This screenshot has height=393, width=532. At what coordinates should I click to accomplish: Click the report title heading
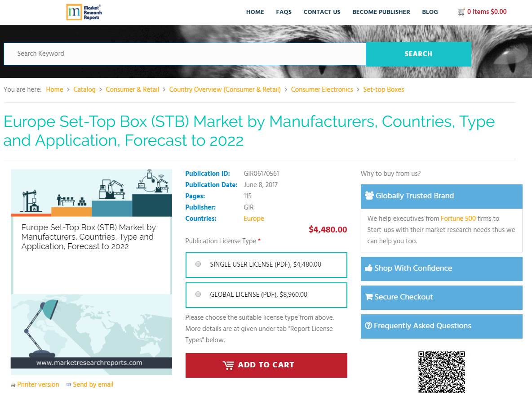tap(249, 131)
